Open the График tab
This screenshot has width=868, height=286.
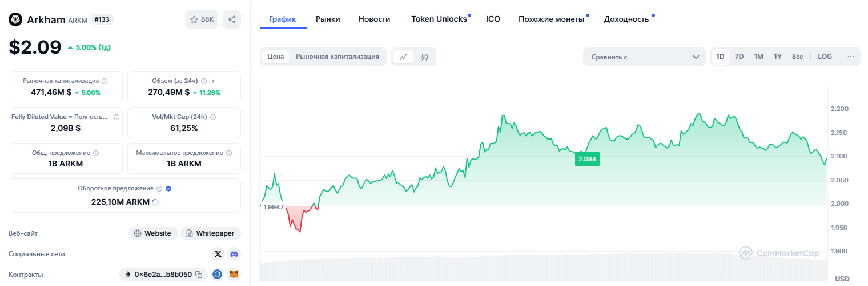point(283,19)
